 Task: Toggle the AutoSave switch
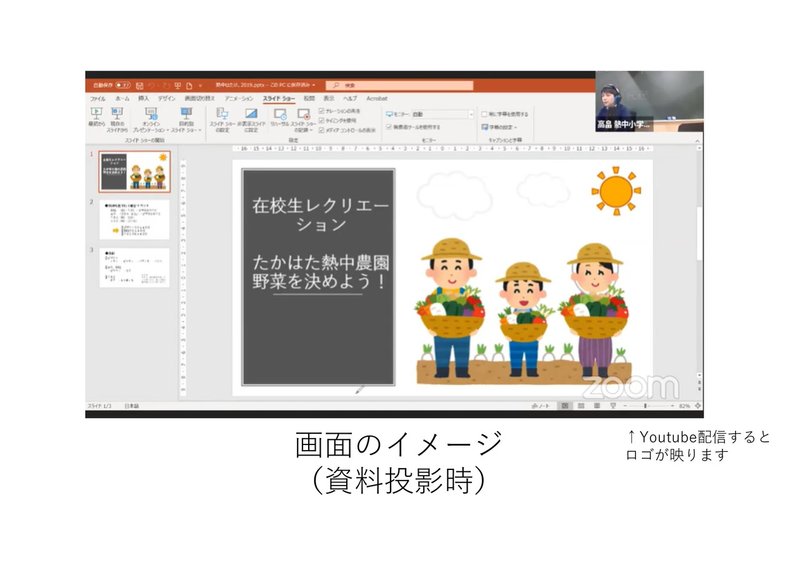(x=123, y=85)
